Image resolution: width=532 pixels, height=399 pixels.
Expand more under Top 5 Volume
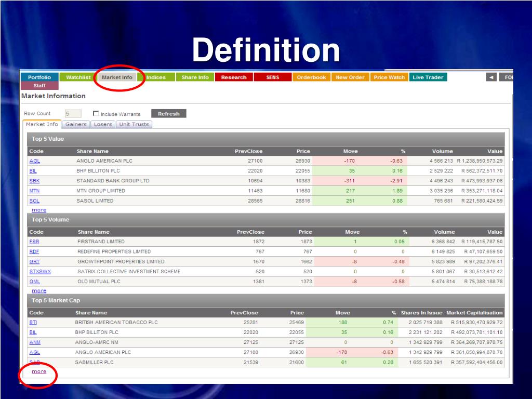(x=39, y=291)
